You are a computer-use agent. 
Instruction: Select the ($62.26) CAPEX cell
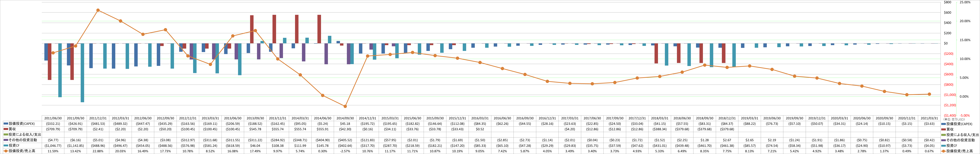[502, 124]
